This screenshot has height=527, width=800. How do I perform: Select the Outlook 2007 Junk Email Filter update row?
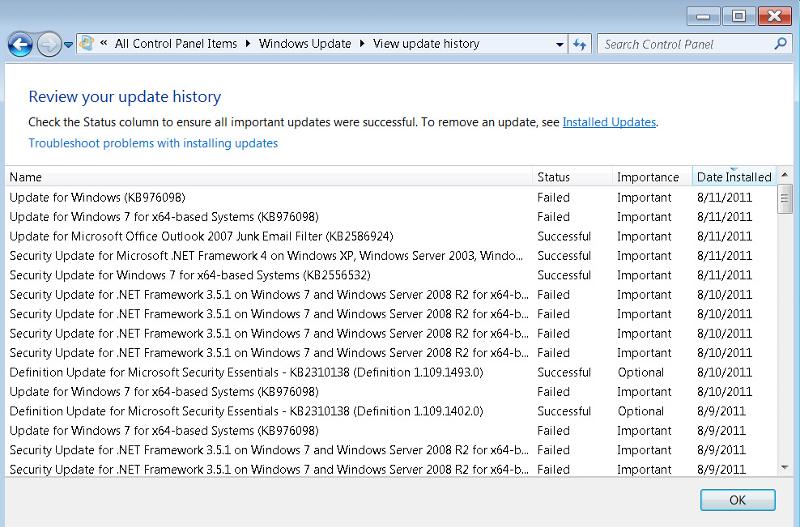pyautogui.click(x=391, y=236)
